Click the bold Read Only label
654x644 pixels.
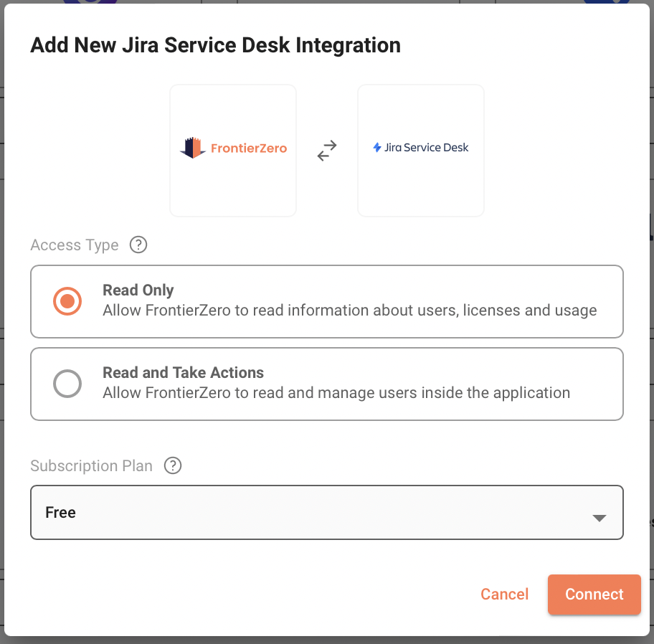point(138,290)
